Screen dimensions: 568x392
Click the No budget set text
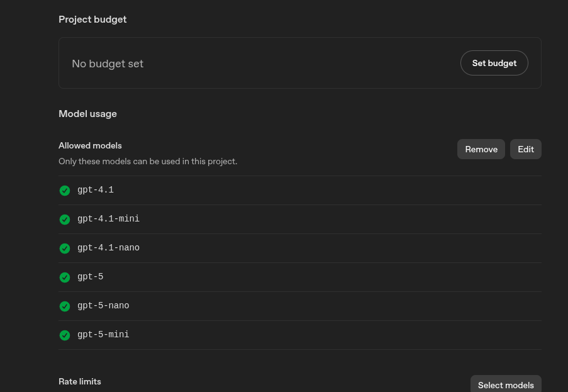[108, 64]
